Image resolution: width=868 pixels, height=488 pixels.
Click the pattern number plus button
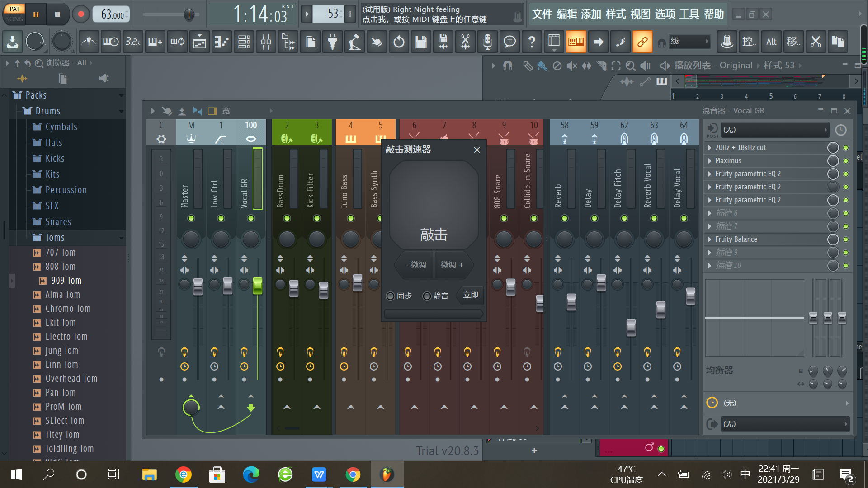[x=350, y=14]
